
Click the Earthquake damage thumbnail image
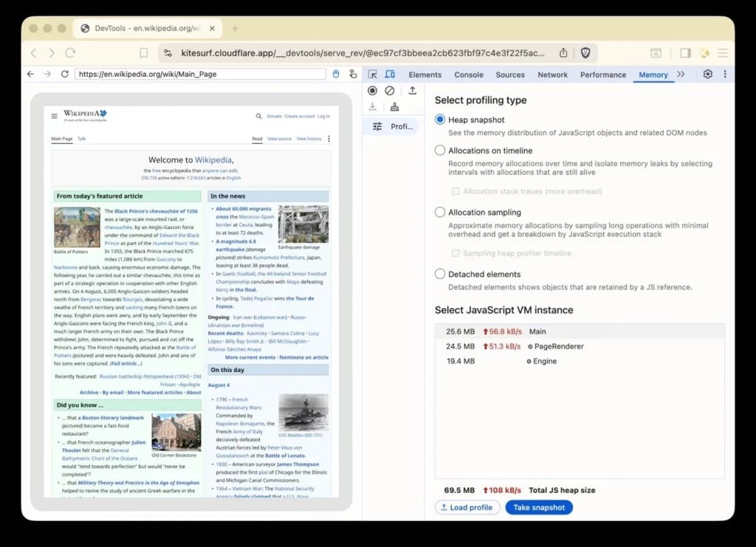coord(303,224)
